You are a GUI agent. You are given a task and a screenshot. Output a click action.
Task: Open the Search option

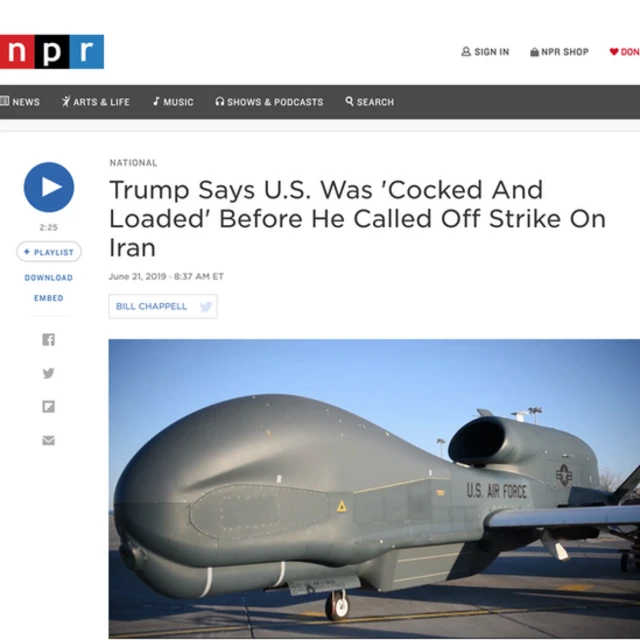click(370, 102)
